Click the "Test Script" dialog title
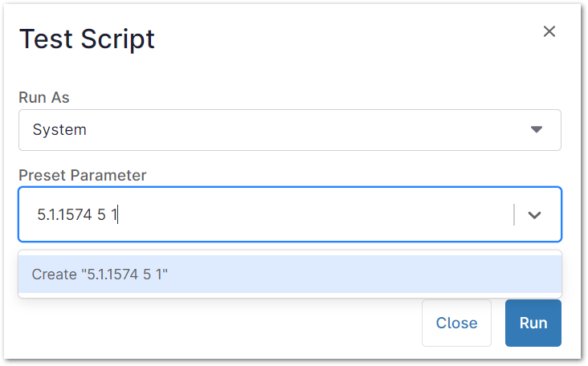The image size is (588, 366). tap(87, 39)
